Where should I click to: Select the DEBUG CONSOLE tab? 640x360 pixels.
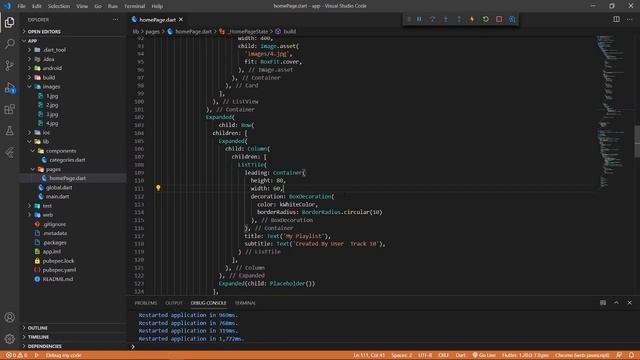208,303
